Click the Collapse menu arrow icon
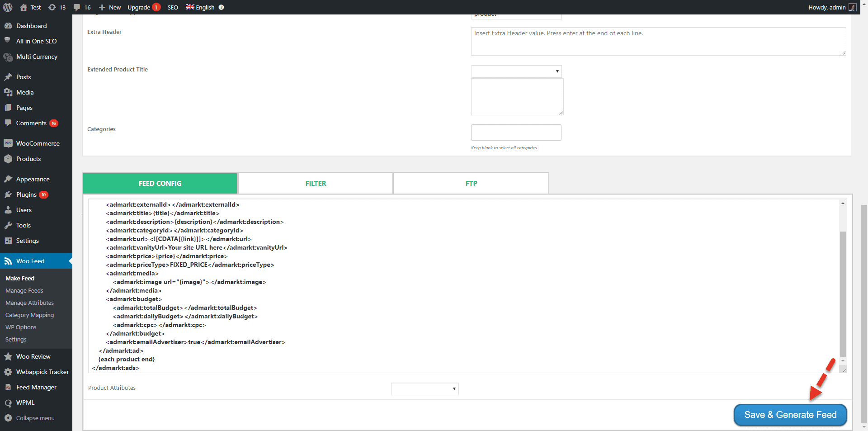868x431 pixels. 8,418
